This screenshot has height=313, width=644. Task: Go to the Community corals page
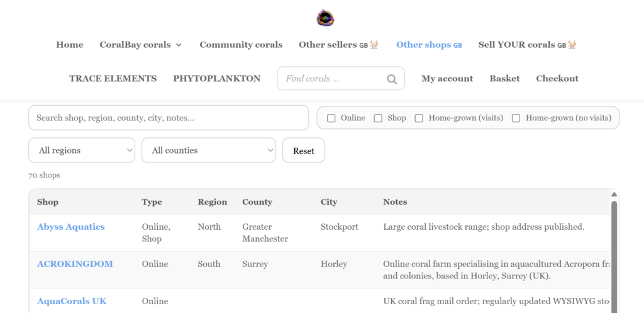tap(241, 45)
